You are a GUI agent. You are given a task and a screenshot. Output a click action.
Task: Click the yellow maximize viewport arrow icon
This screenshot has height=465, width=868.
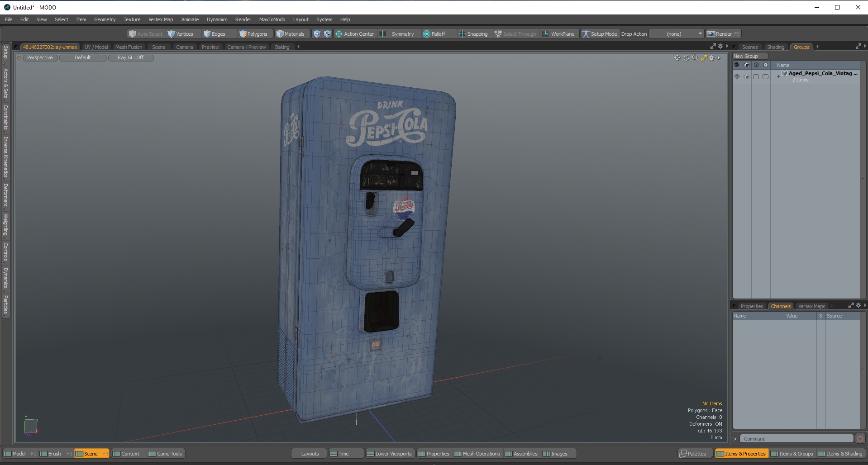pos(704,58)
